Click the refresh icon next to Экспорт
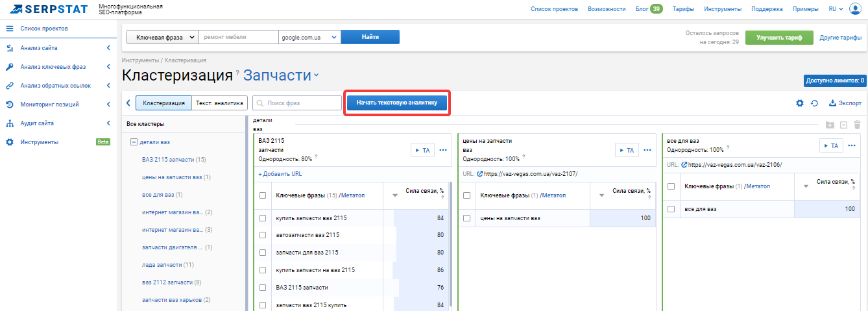The image size is (868, 311). 814,103
